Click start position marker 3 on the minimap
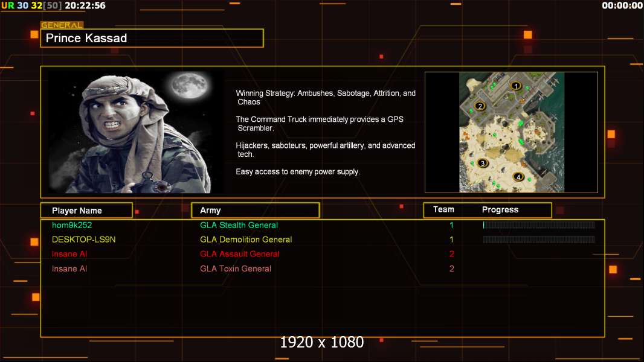 482,163
